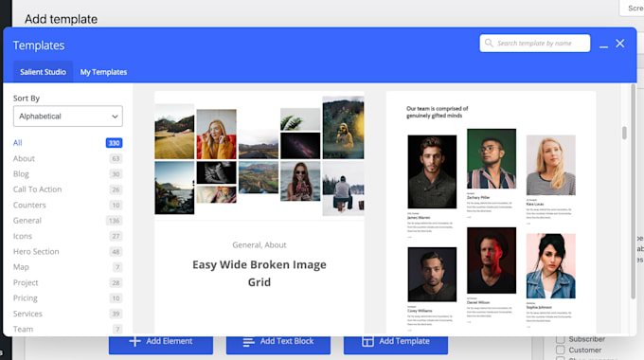Image resolution: width=644 pixels, height=360 pixels.
Task: Click the 330 count badge next to All
Action: 115,143
